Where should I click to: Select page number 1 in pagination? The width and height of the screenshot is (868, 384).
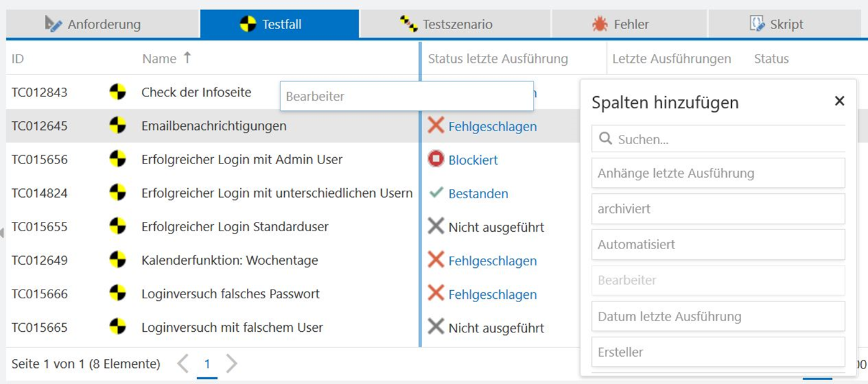(207, 364)
